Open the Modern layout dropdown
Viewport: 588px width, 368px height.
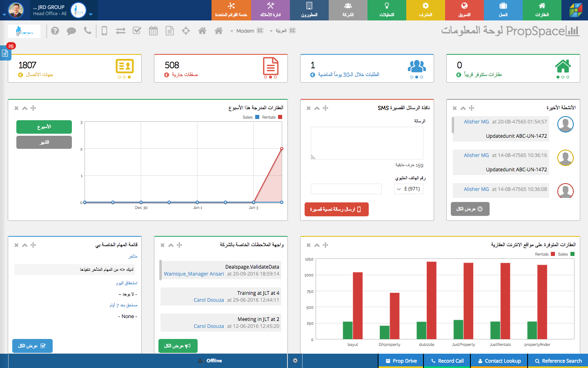point(247,31)
